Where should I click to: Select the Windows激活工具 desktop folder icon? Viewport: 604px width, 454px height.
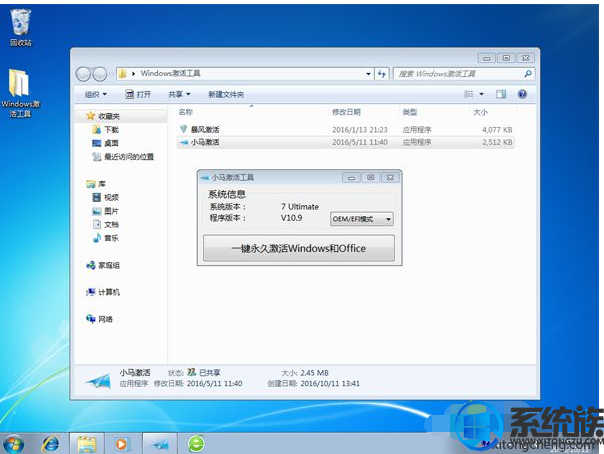coord(20,93)
